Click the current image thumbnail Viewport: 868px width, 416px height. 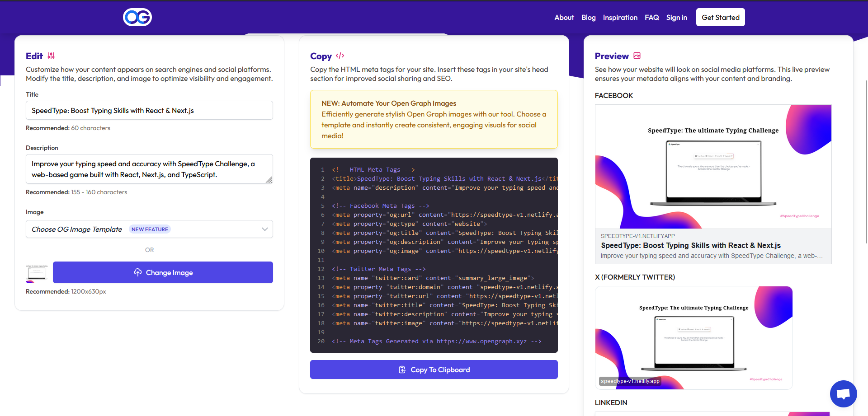click(x=37, y=273)
